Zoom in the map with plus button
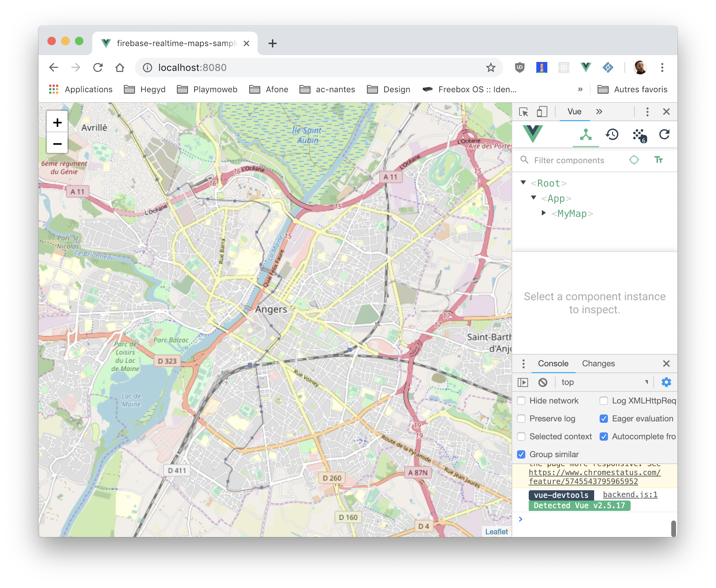 tap(57, 123)
